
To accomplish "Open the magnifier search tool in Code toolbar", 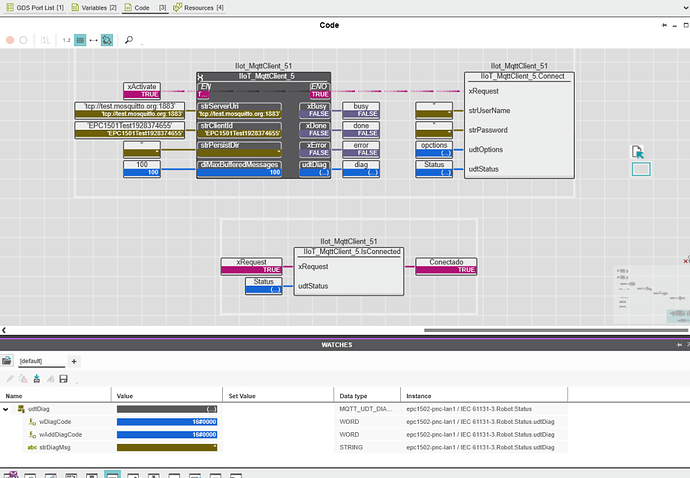I will click(x=129, y=40).
